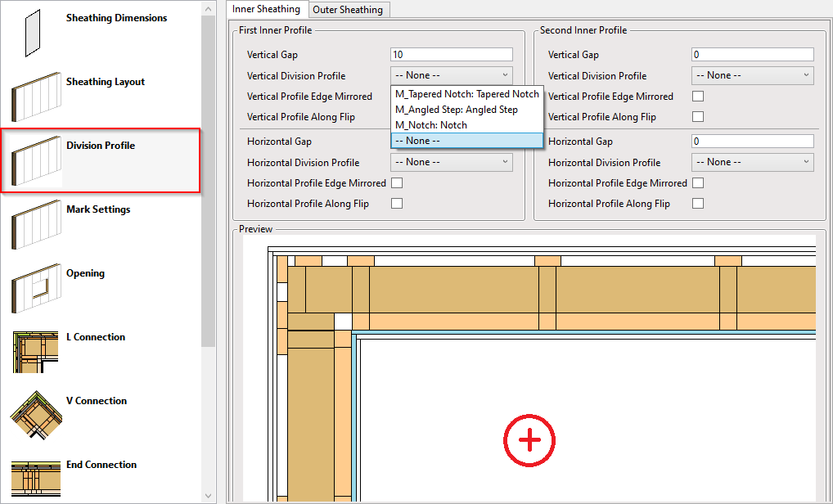Check Horizontal Profile Along Flip in First Inner Profile
Image resolution: width=833 pixels, height=504 pixels.
coord(396,203)
